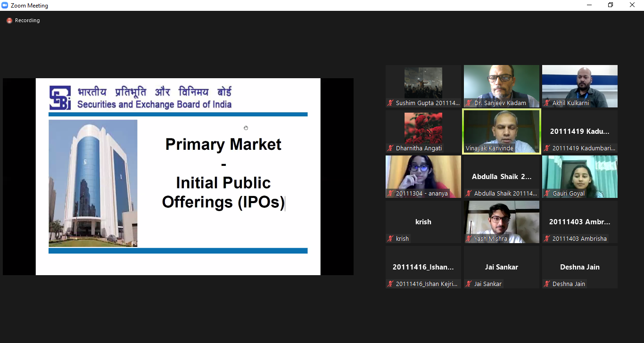Click the SEBI building photo on slide
The width and height of the screenshot is (644, 343).
point(93,183)
